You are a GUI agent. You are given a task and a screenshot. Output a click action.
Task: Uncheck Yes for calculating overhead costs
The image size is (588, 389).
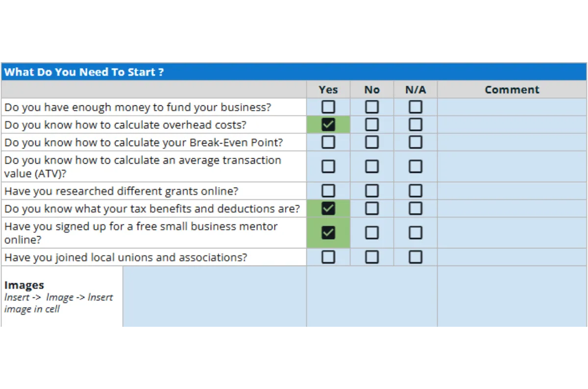328,124
